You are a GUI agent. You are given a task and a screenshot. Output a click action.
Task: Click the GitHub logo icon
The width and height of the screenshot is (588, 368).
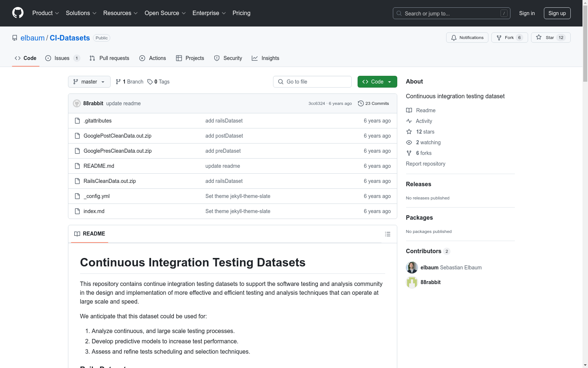click(x=18, y=13)
